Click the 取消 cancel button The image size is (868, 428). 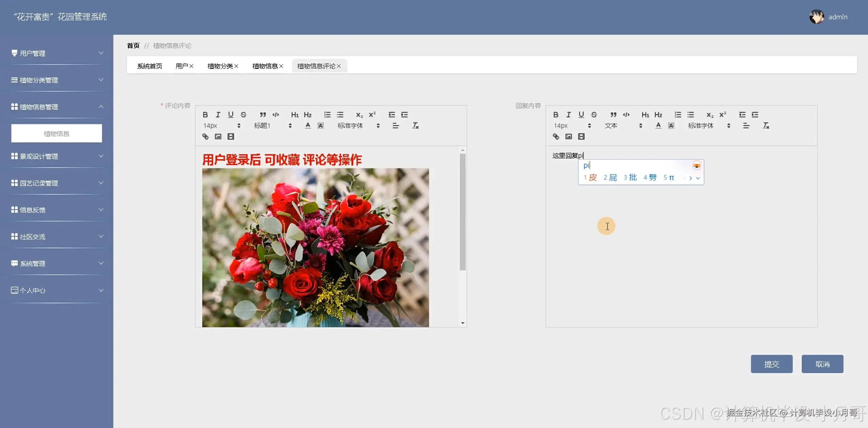coord(822,364)
